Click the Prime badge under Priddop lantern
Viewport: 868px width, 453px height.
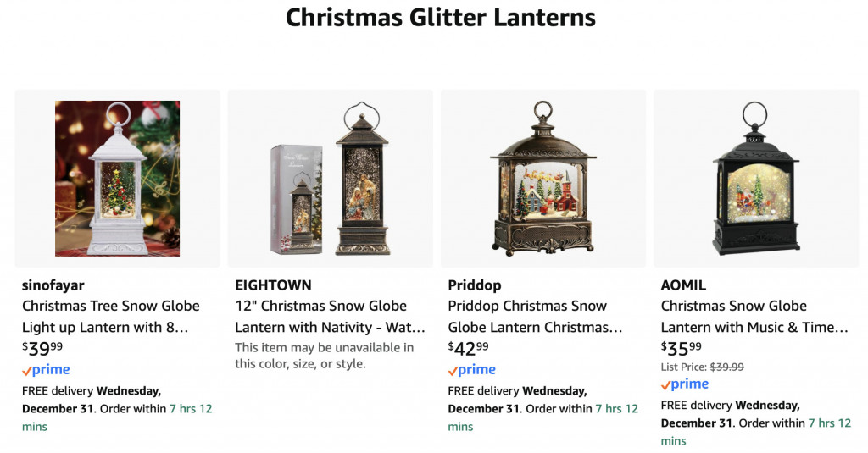pos(472,370)
